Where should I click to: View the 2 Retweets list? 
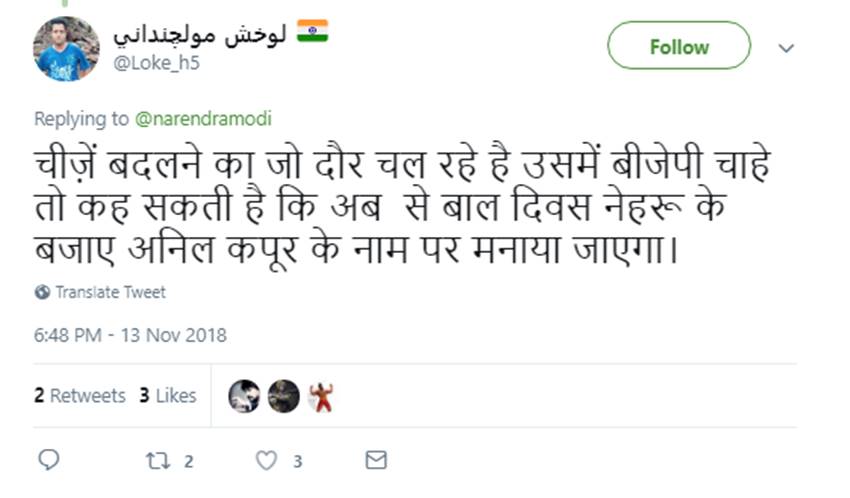(80, 395)
